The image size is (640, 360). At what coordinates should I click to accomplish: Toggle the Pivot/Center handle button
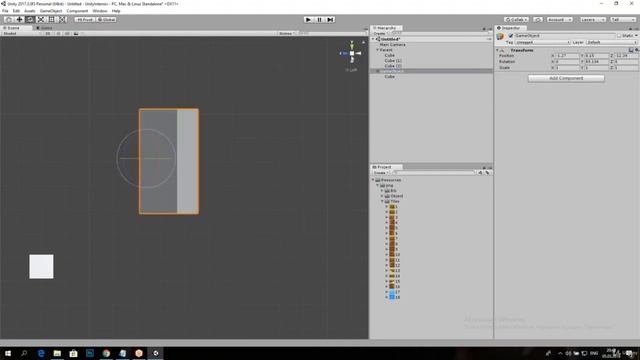click(x=85, y=20)
